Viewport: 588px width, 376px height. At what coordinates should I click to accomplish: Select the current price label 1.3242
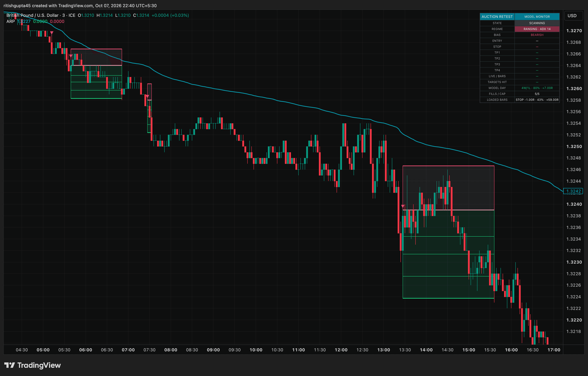coord(573,191)
